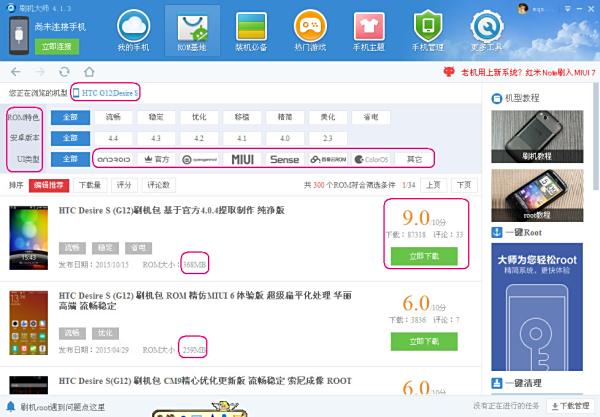600x417 pixels.
Task: Filter Android version 4.2
Action: (x=199, y=138)
